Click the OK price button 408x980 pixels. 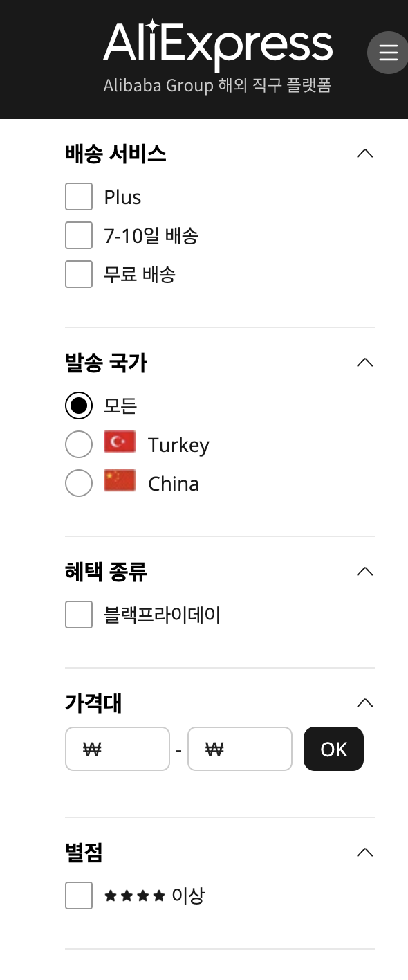point(333,749)
